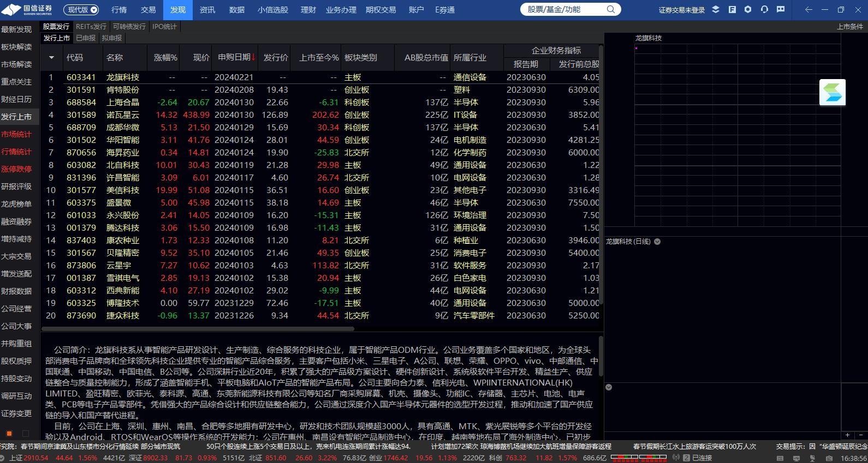Click the Guosen Securities logo

[x=27, y=9]
